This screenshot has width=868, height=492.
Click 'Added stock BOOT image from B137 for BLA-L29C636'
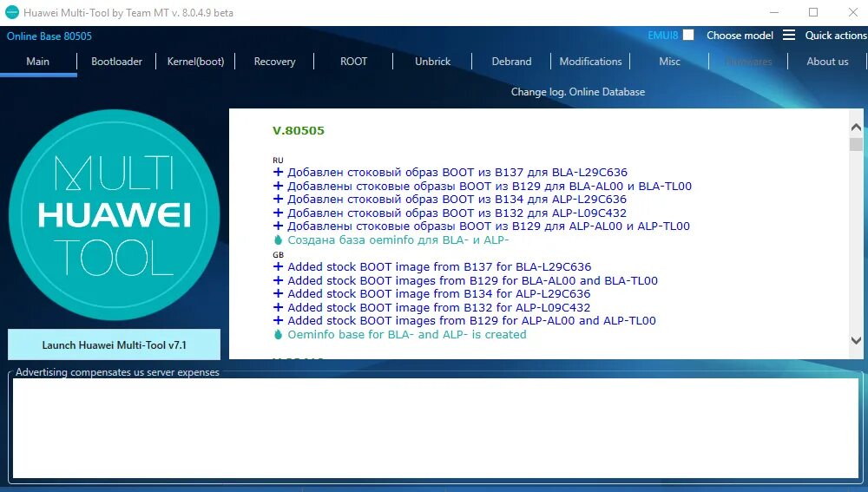pos(439,266)
